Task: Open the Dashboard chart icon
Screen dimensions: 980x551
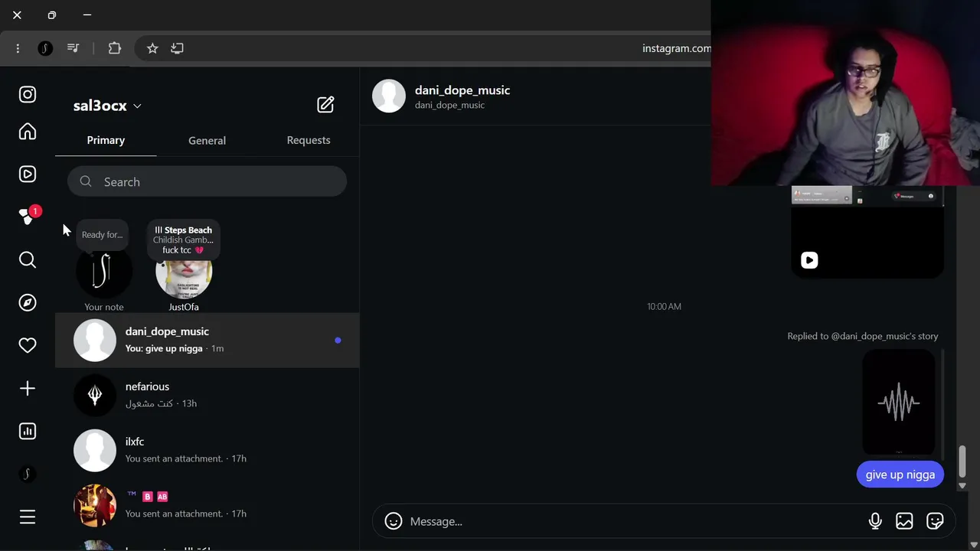Action: pos(28,432)
